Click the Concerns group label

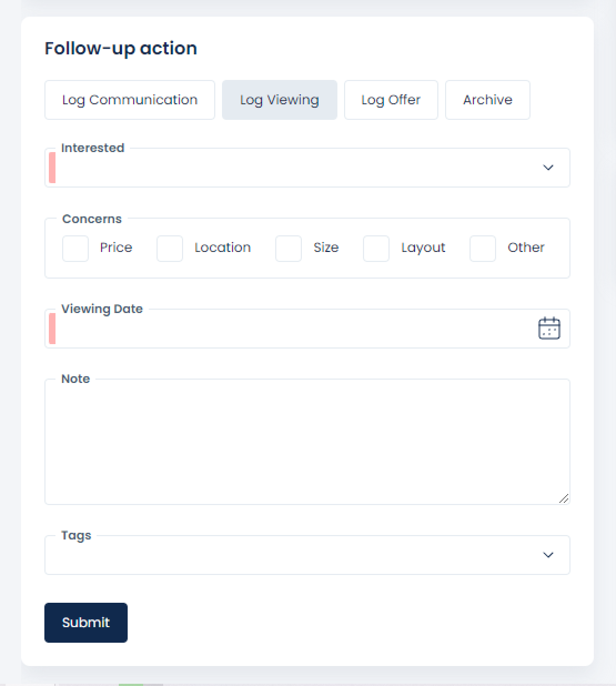point(92,219)
